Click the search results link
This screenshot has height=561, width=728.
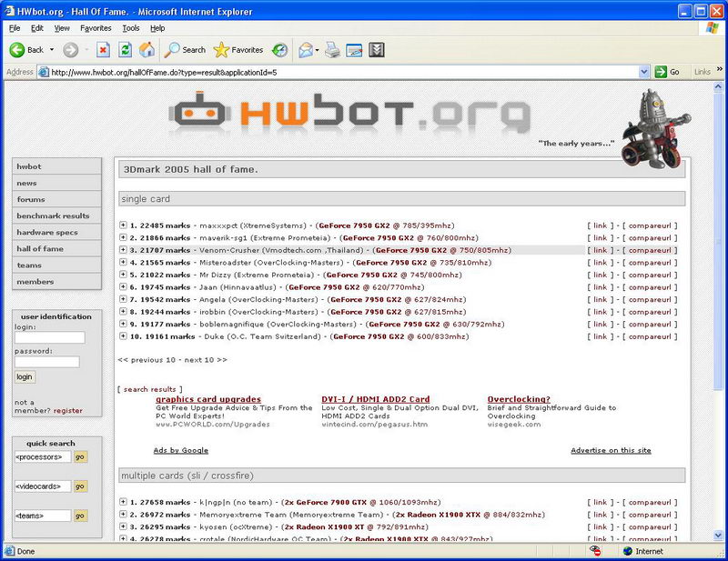pyautogui.click(x=149, y=389)
